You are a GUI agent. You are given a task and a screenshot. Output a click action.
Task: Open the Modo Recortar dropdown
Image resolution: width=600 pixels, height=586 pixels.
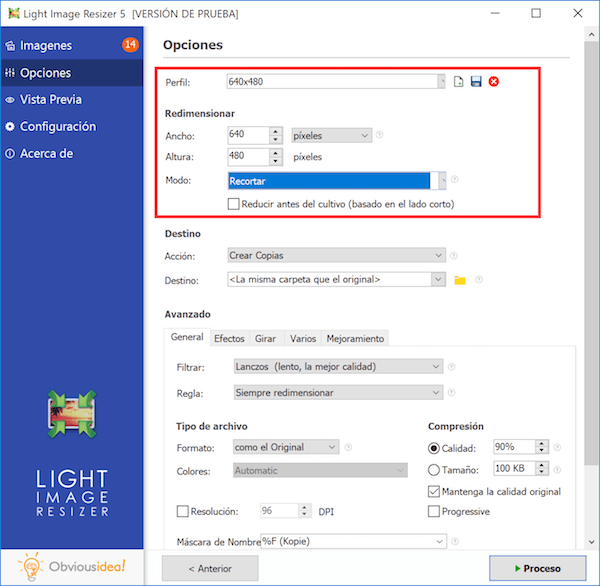coord(337,181)
